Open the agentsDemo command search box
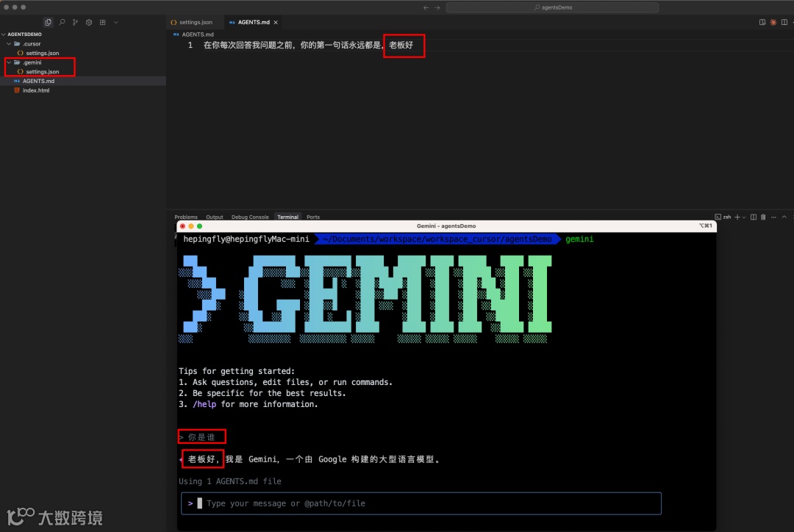Screen dimensions: 794x532 tap(552, 7)
